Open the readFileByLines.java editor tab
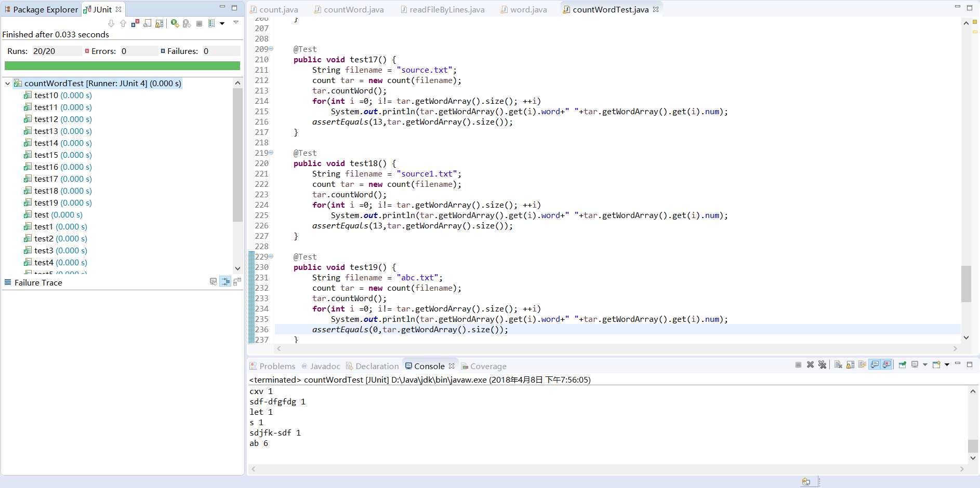Screen dimensions: 980x488 tap(442, 9)
